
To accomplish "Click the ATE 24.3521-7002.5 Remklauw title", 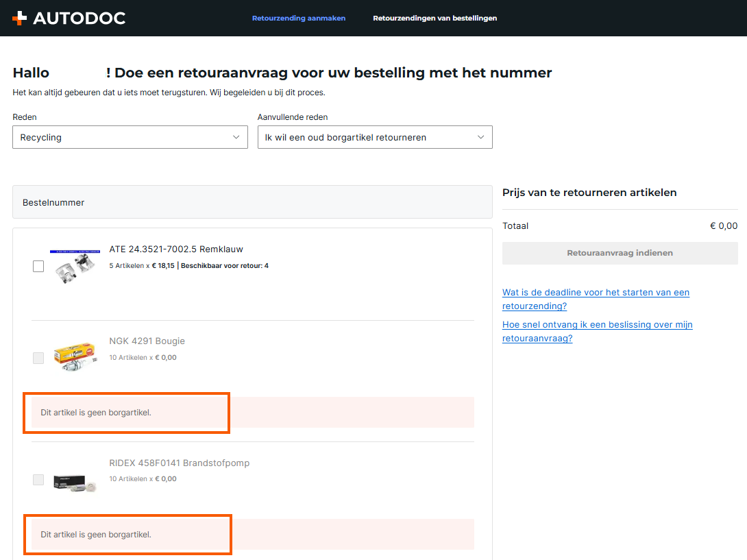I will click(176, 249).
